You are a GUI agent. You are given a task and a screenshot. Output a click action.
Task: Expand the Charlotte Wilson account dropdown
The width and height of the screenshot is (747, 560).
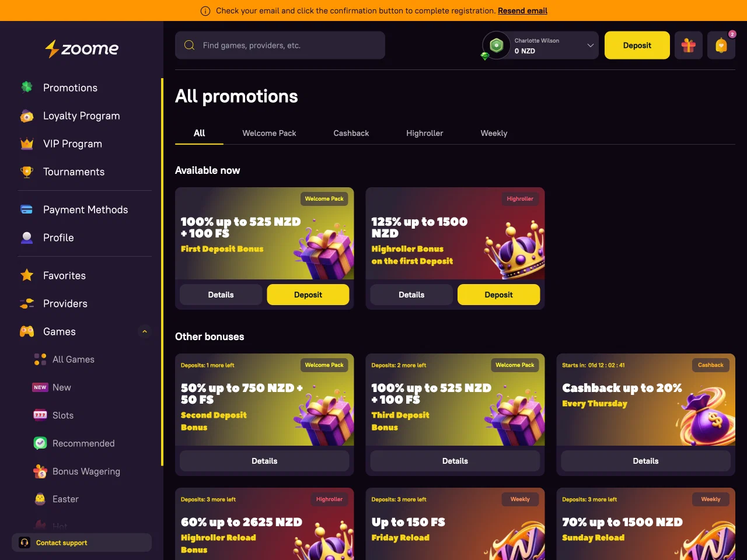(590, 45)
